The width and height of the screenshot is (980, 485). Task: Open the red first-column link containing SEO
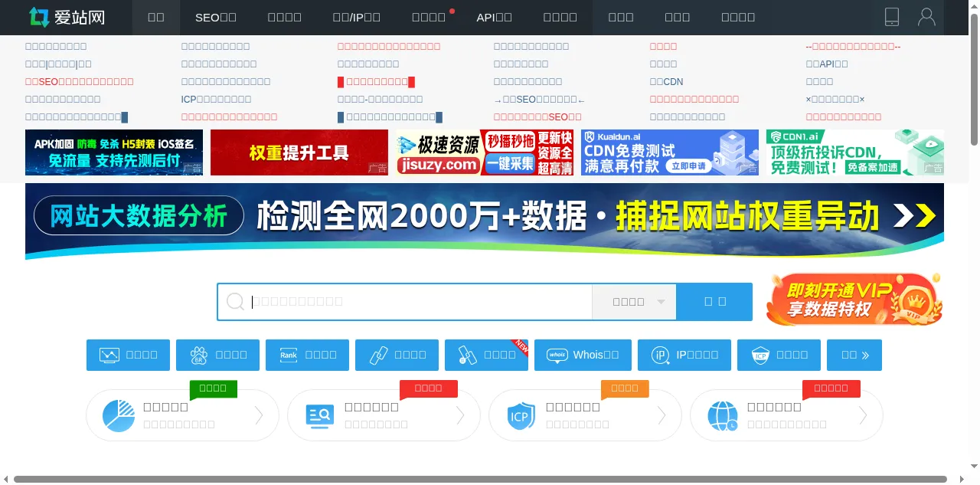[80, 81]
